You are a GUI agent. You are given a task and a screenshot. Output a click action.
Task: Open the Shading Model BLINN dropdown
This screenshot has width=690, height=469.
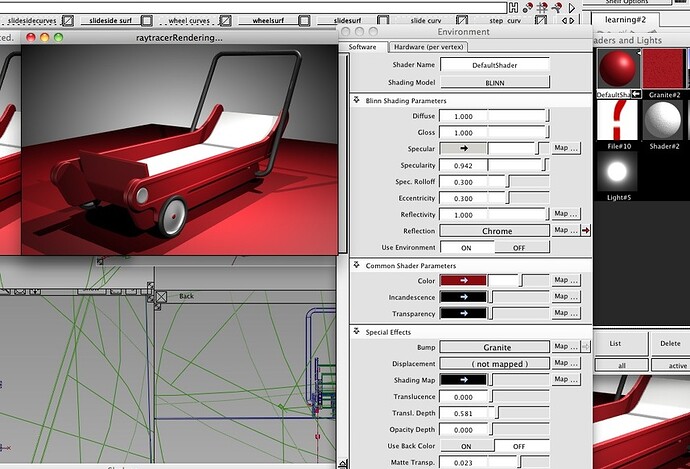[x=494, y=82]
